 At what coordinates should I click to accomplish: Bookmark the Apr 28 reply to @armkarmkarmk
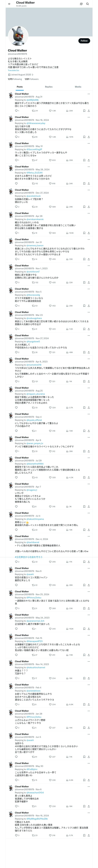(x=84, y=233)
